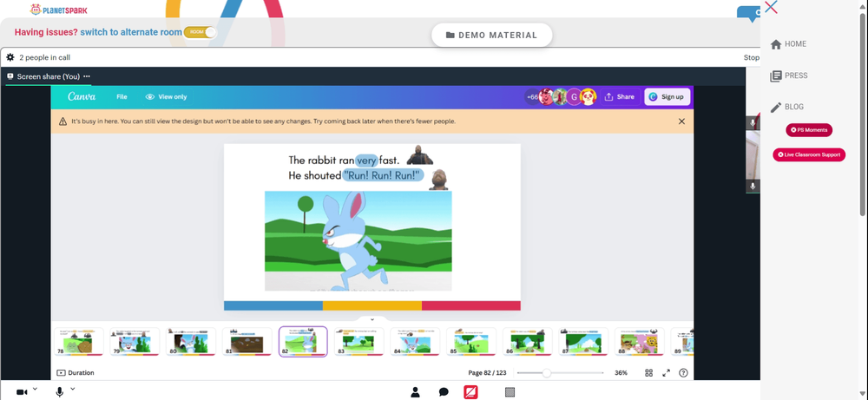
Task: Click highlighted word "very" on slide
Action: tap(366, 161)
